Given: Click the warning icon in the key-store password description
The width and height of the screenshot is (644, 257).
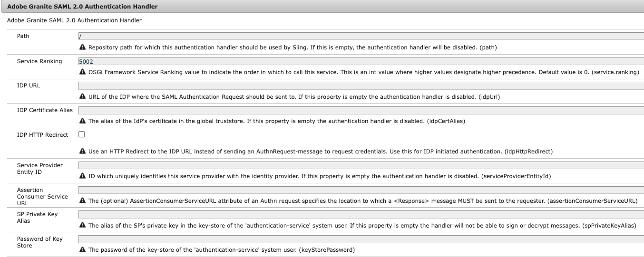Looking at the screenshot, I should 82,249.
